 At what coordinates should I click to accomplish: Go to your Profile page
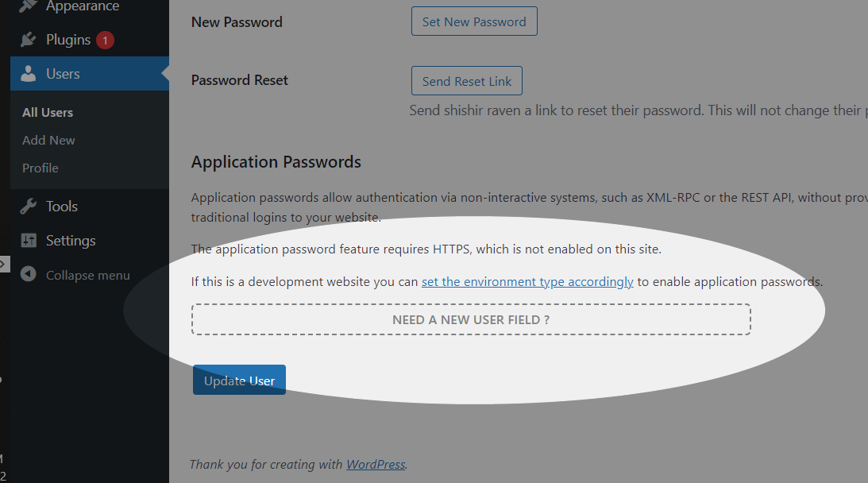coord(40,168)
